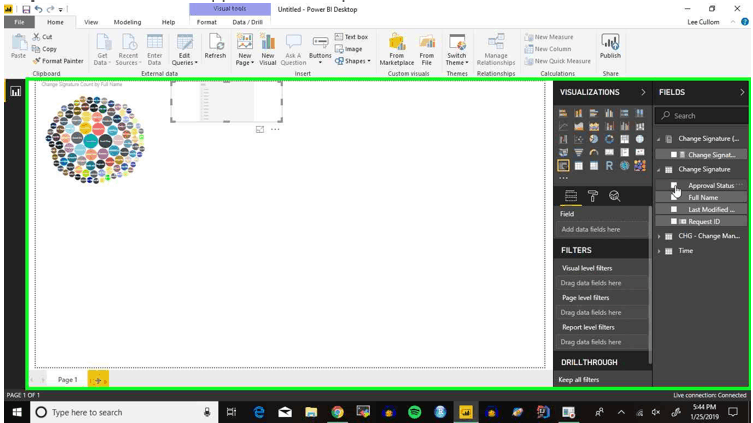Switch to the View ribbon tab
Screen dimensions: 753x423
(91, 22)
